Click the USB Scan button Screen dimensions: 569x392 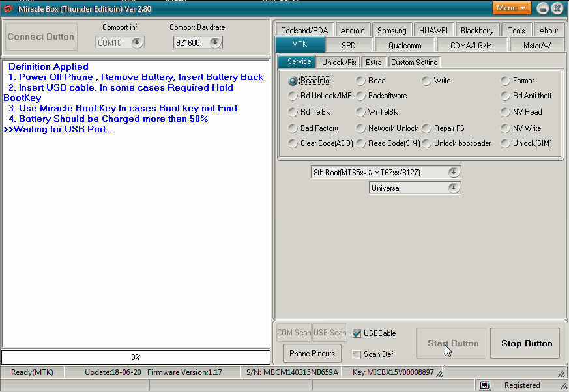point(330,333)
